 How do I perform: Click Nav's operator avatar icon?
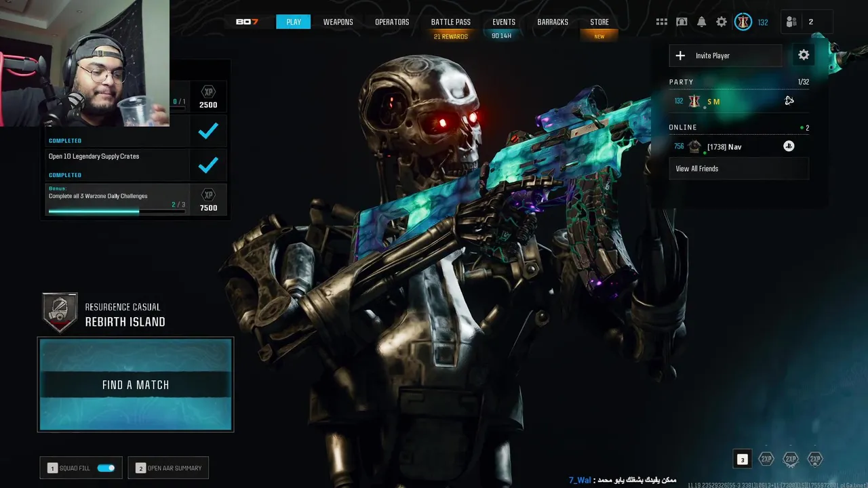(694, 146)
